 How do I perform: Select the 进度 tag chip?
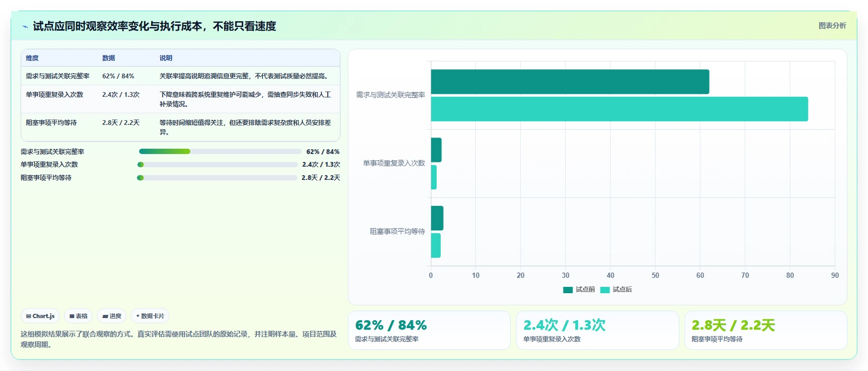[112, 316]
